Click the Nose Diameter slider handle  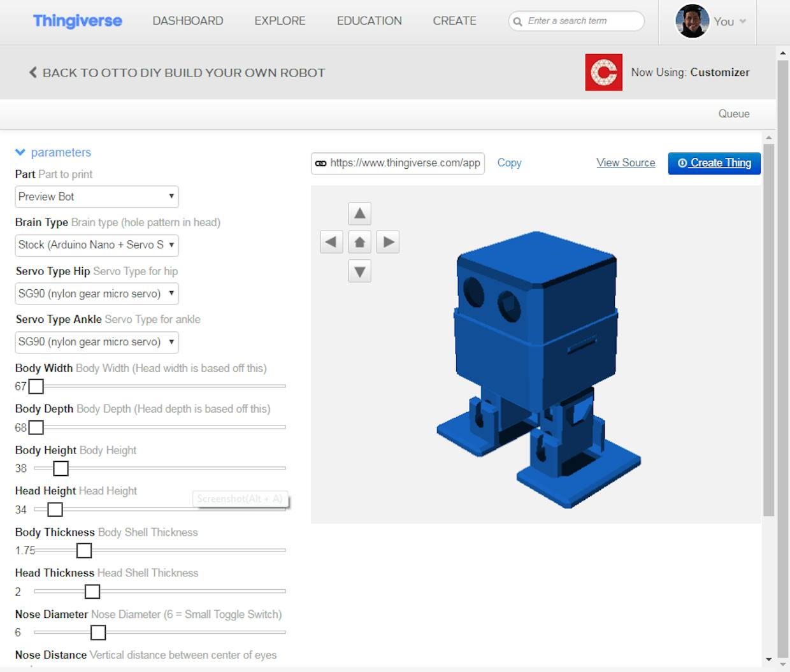tap(98, 633)
